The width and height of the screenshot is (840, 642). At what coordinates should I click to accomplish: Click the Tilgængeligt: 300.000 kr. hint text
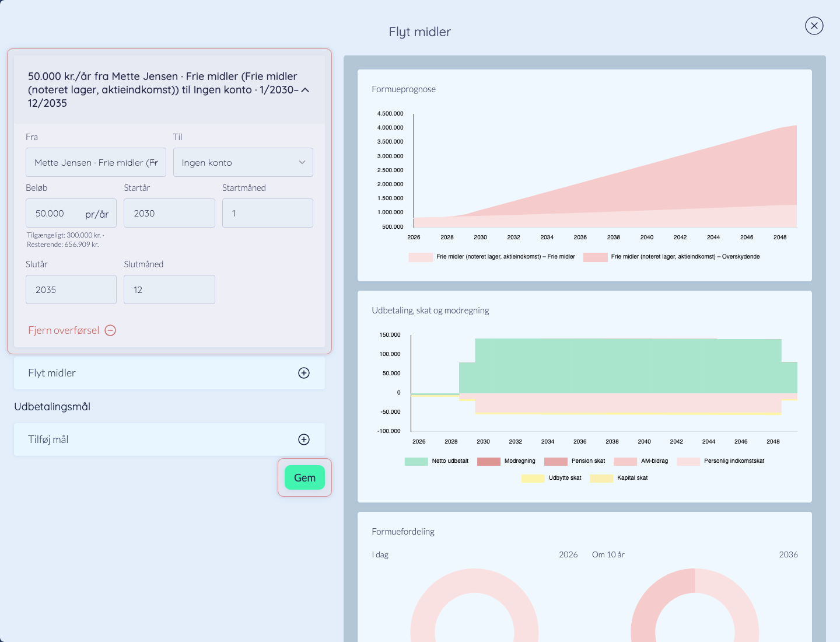pyautogui.click(x=64, y=235)
